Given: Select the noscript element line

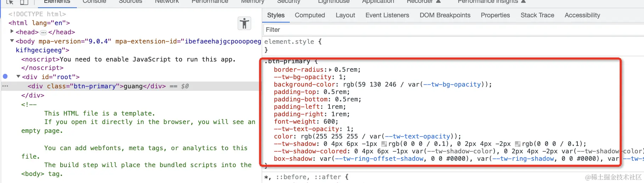Looking at the screenshot, I should 129,59.
